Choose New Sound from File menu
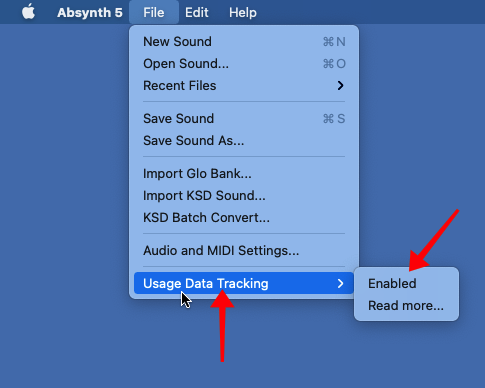Screen dimensions: 485x388 pos(244,42)
